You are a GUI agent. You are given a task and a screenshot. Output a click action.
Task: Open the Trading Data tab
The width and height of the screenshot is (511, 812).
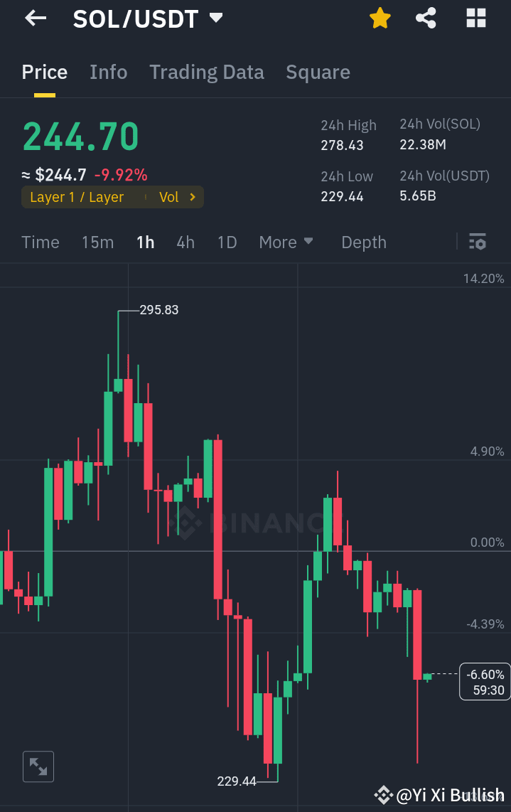click(x=206, y=72)
